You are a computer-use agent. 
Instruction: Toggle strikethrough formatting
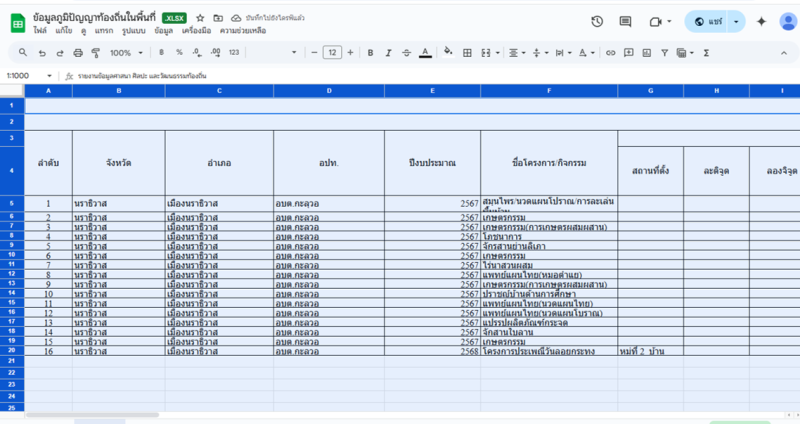coord(406,53)
